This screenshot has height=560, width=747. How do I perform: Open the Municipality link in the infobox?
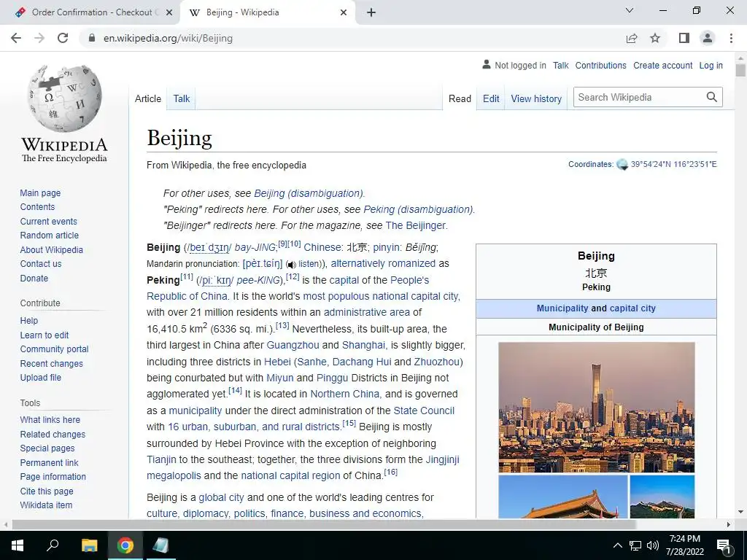tap(562, 308)
